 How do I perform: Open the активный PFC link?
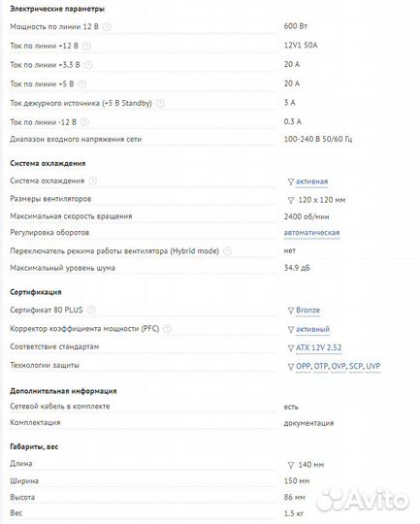click(312, 329)
